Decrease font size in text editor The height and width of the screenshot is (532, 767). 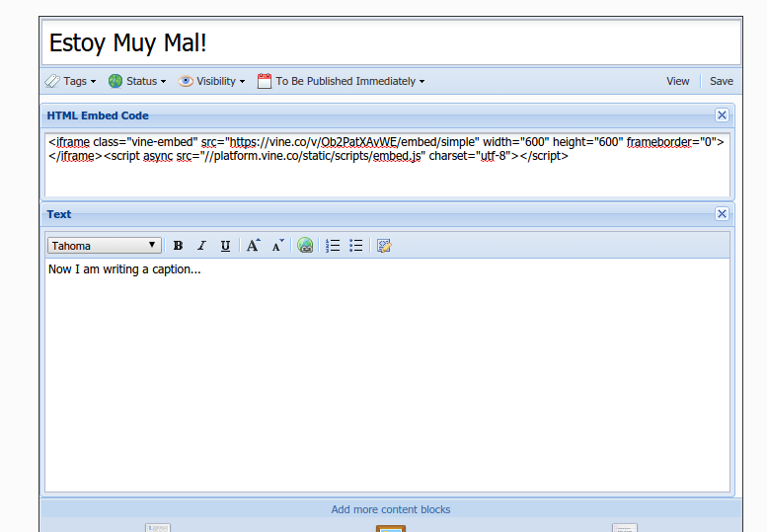click(278, 246)
